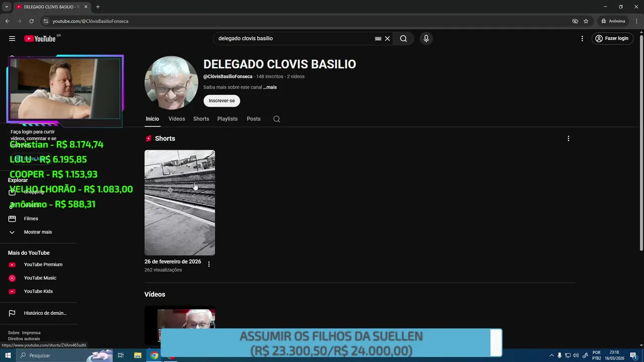Bookmark this page with the star icon
This screenshot has height=362, width=644.
[586, 21]
